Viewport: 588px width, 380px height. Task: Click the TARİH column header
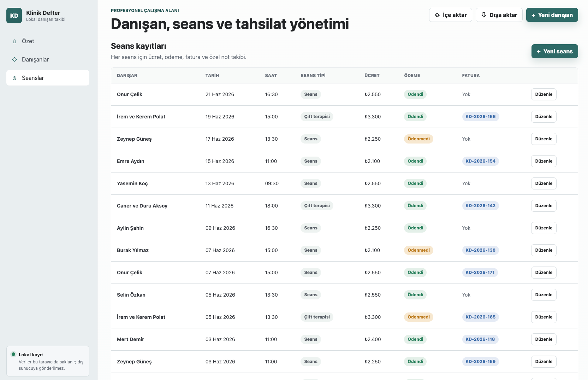212,76
